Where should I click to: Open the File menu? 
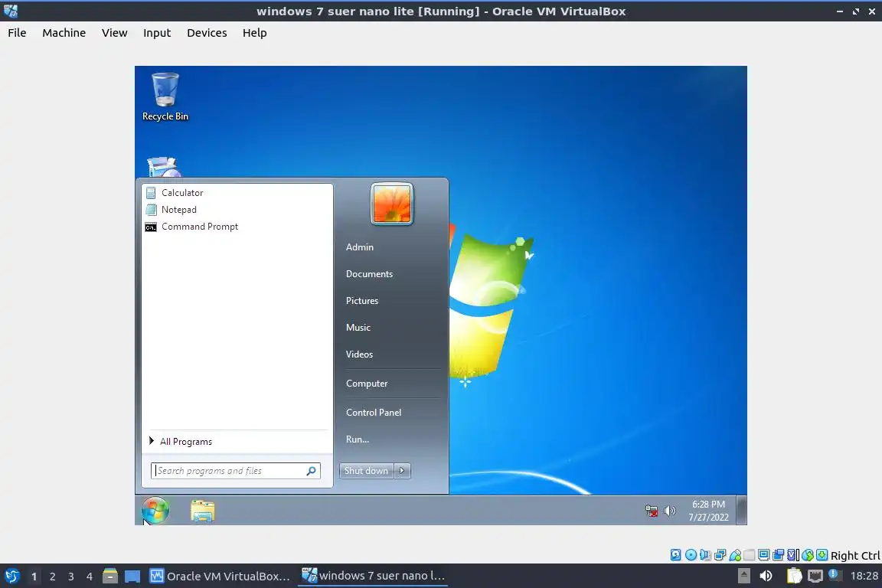tap(17, 33)
